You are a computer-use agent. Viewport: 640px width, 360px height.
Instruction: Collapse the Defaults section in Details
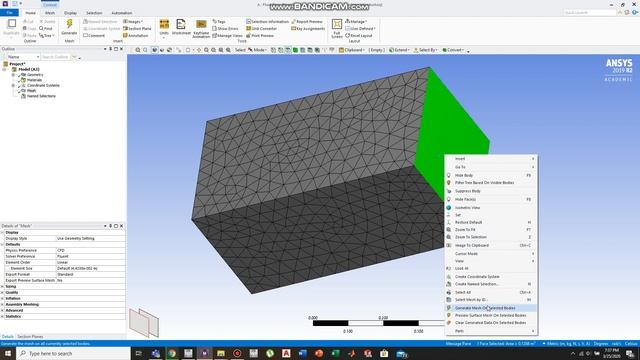click(x=2, y=244)
